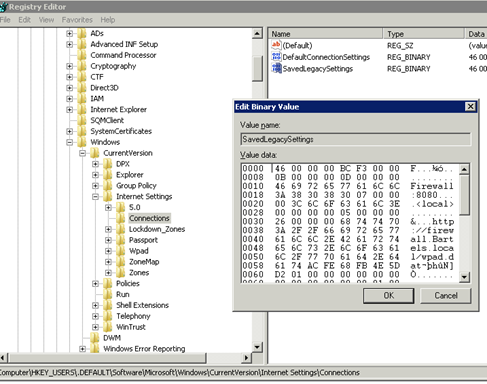
Task: Confirm the binary value with OK
Action: [389, 296]
